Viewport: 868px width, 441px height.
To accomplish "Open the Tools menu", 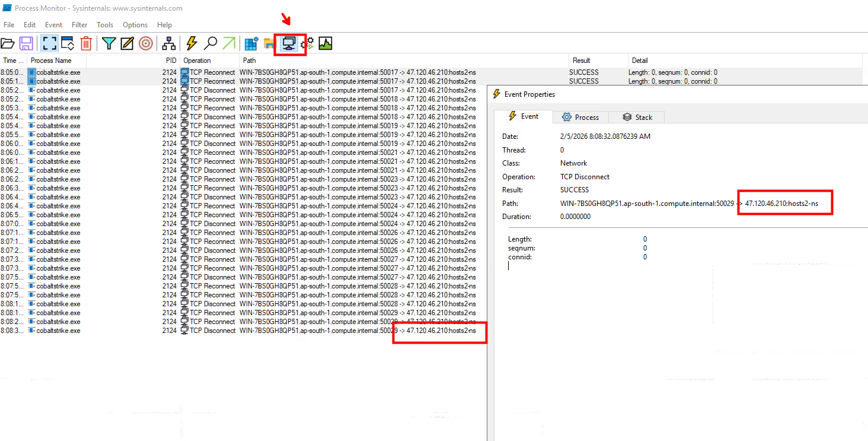I will 105,25.
